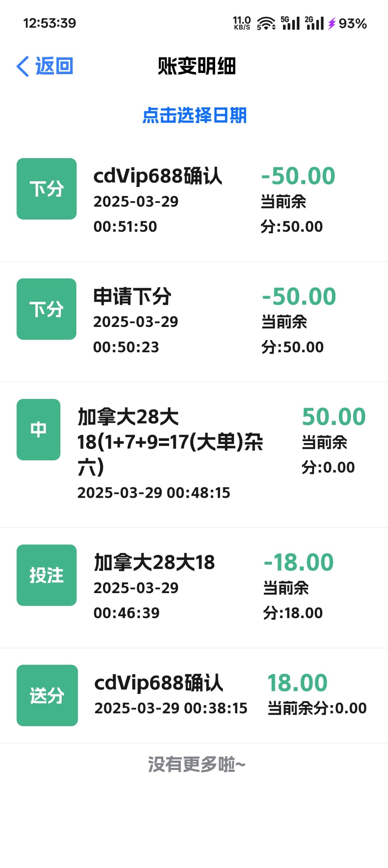The height and width of the screenshot is (868, 388).
Task: Tap the -18.00 bet amount
Action: click(299, 562)
